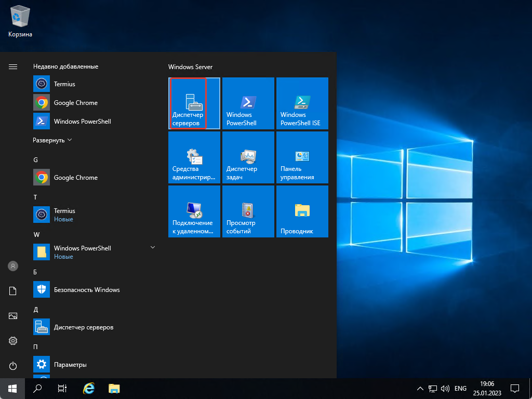Open the Settings gear in Start rail
The height and width of the screenshot is (399, 532).
point(13,341)
